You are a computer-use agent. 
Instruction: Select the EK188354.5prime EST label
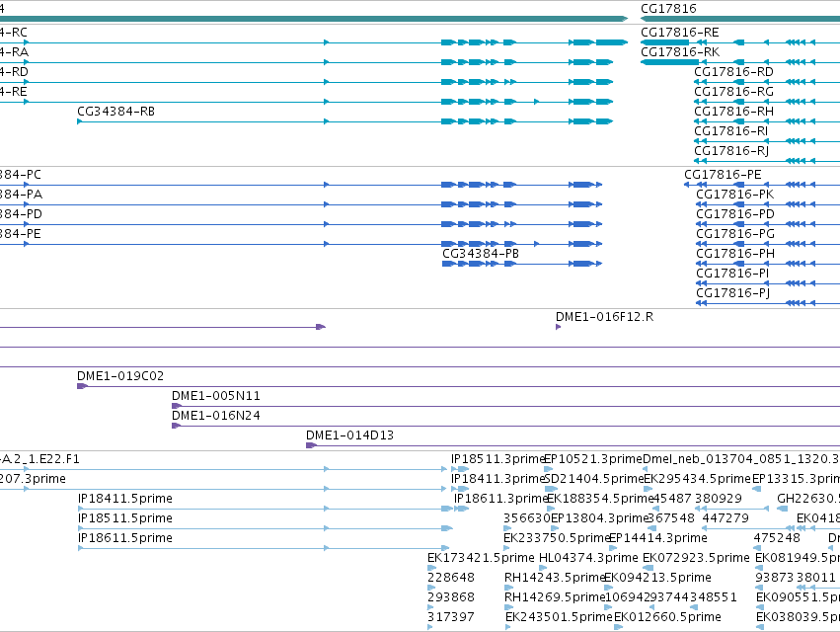(600, 499)
